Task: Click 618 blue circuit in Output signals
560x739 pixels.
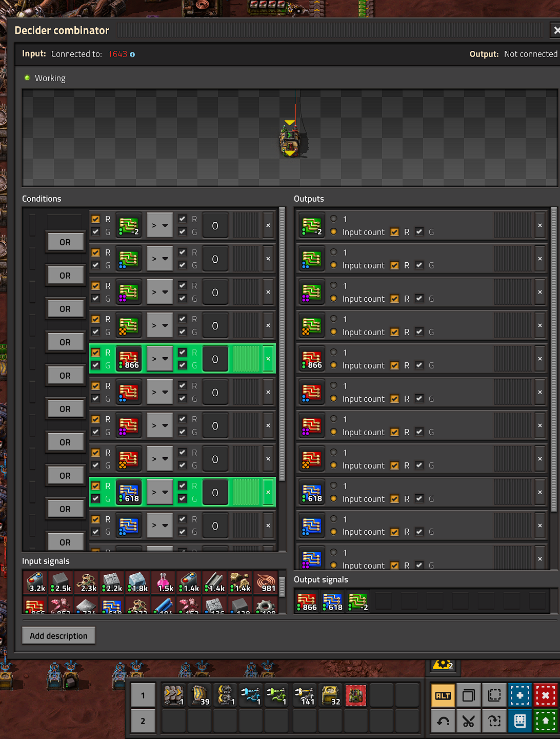Action: [x=333, y=601]
